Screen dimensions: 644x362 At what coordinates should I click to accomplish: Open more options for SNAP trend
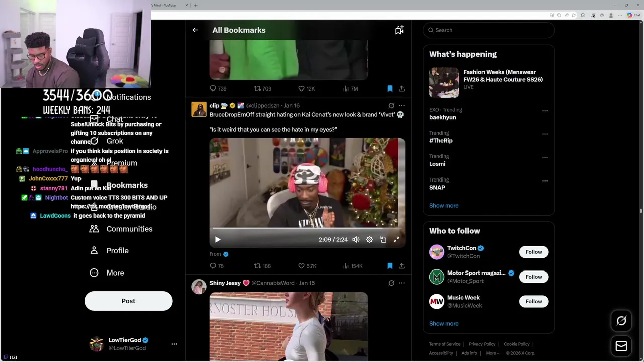[545, 181]
